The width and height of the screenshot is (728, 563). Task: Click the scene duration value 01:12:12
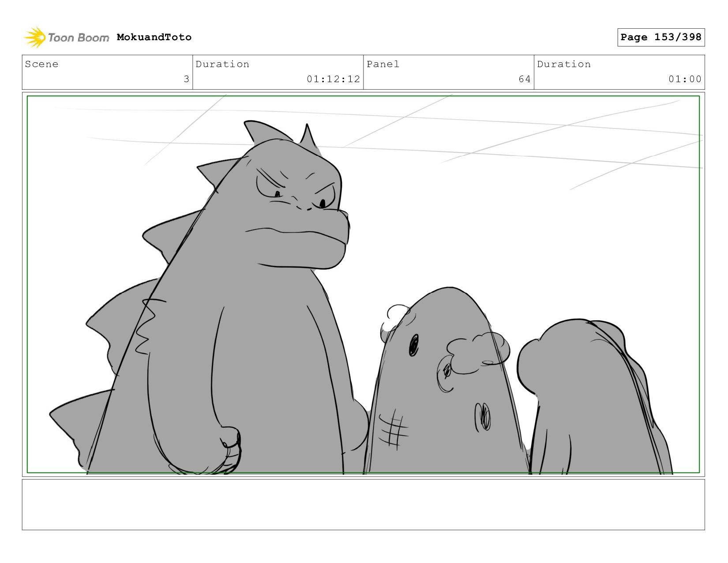coord(334,79)
